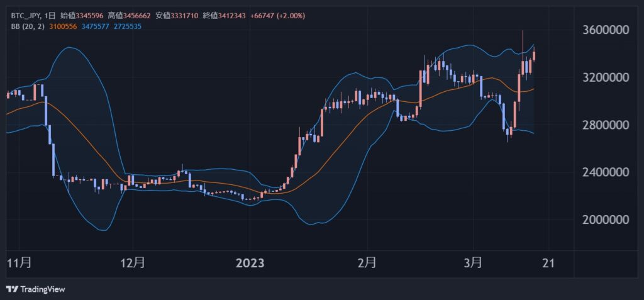The width and height of the screenshot is (644, 300).
Task: Select the 2400000 price axis label
Action: (x=606, y=172)
